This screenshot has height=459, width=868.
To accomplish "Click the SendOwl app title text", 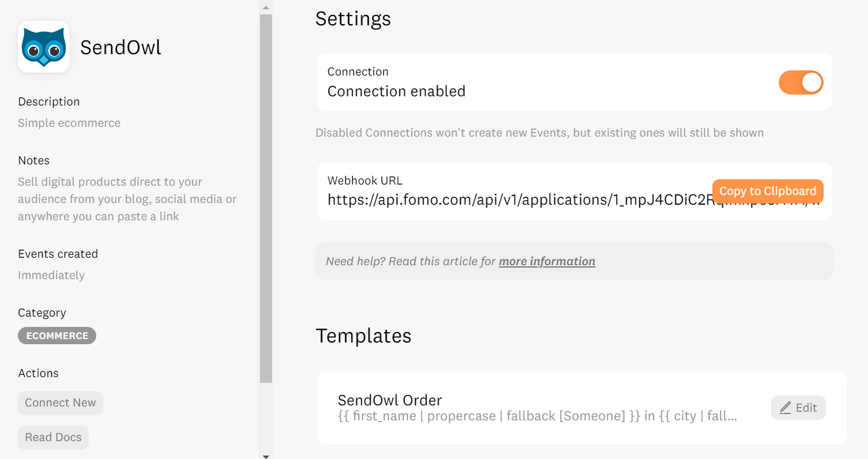I will click(x=120, y=47).
